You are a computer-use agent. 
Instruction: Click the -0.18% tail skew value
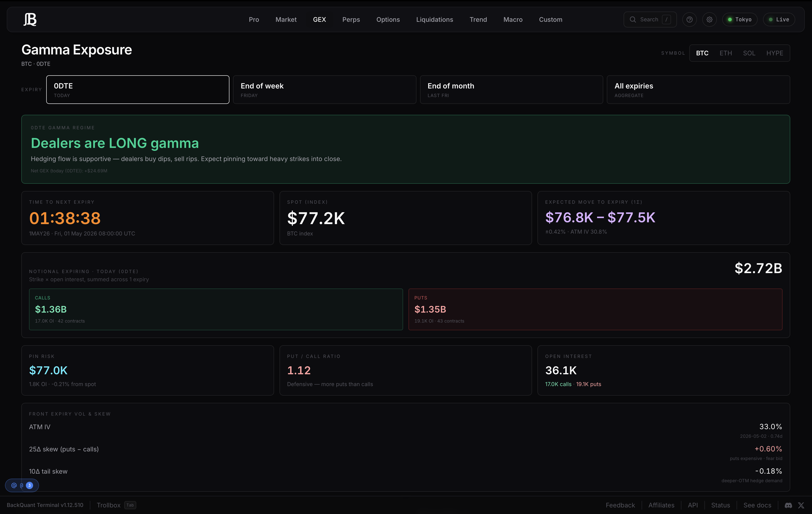coord(768,471)
